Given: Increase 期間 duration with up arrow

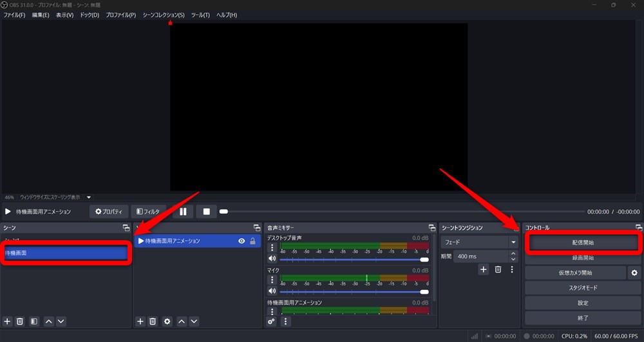Looking at the screenshot, I should tap(513, 254).
